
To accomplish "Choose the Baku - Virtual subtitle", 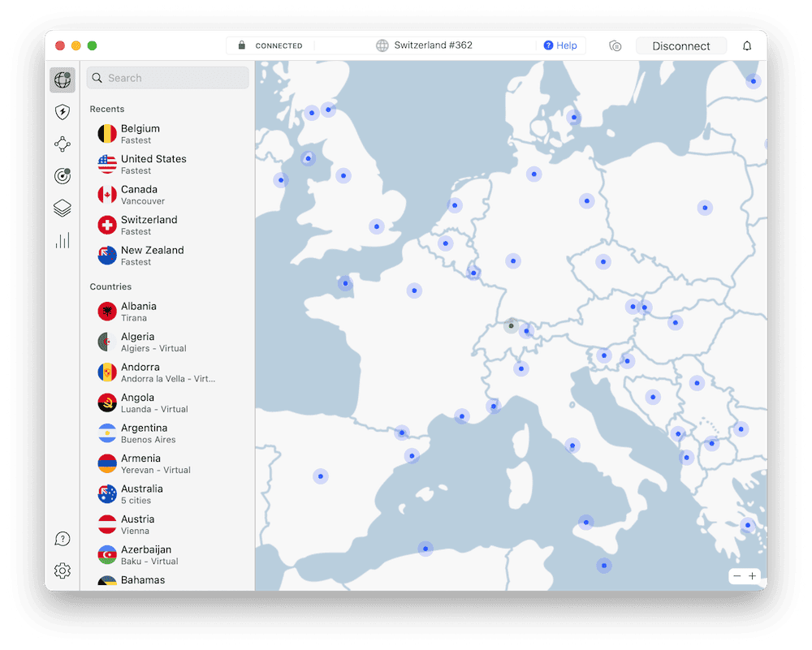I will pos(149,561).
